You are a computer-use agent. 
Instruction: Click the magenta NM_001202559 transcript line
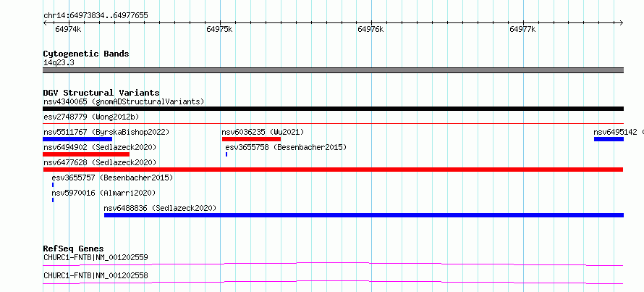[333, 264]
